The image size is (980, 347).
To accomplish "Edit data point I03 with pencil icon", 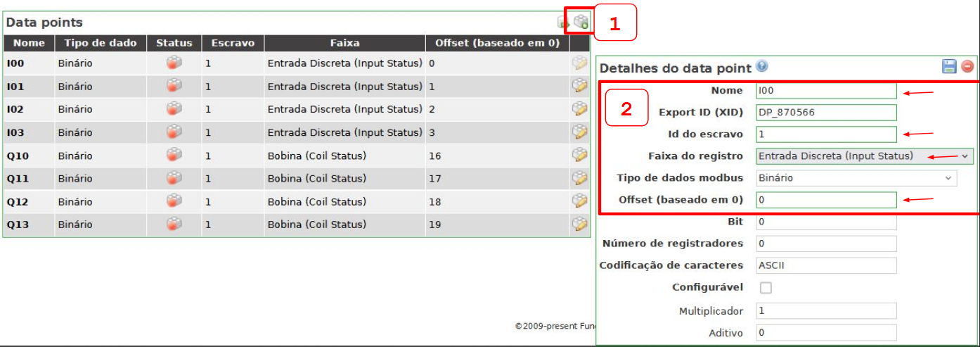I will point(579,132).
